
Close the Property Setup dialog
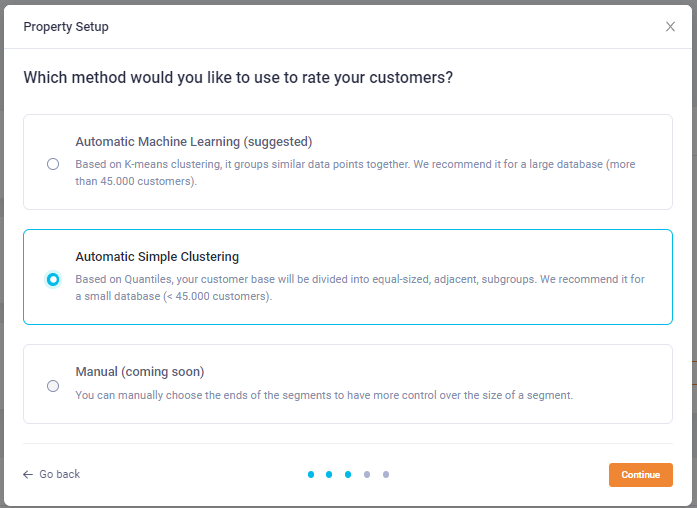point(670,27)
